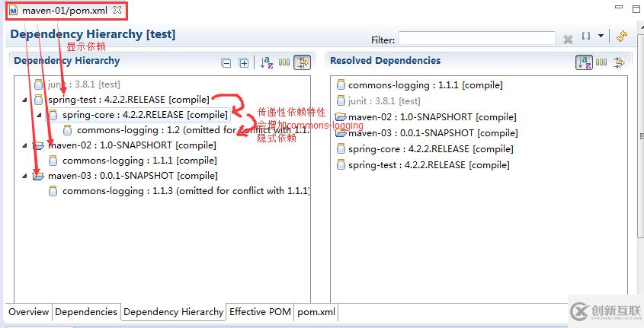
Task: Select the maven-01/pom.xml editor tab
Action: point(66,11)
